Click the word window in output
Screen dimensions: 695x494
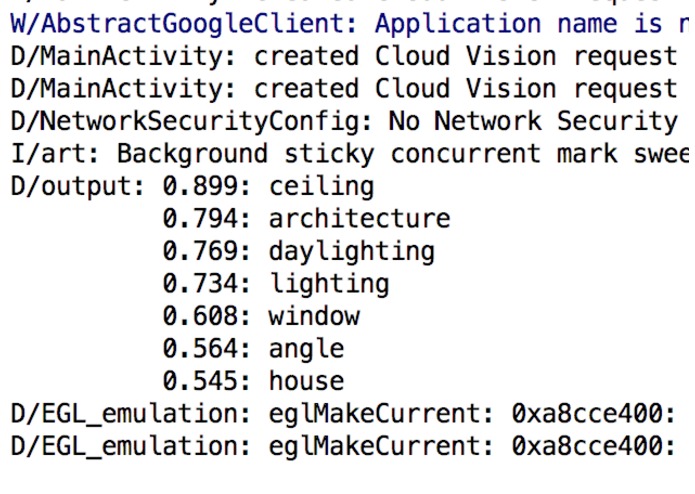(x=314, y=316)
